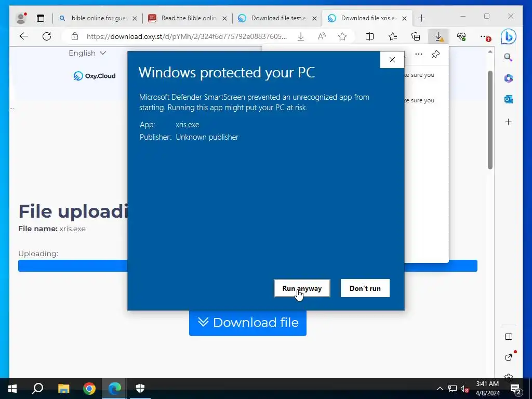Open the Windows Start menu
532x399 pixels.
(x=12, y=389)
